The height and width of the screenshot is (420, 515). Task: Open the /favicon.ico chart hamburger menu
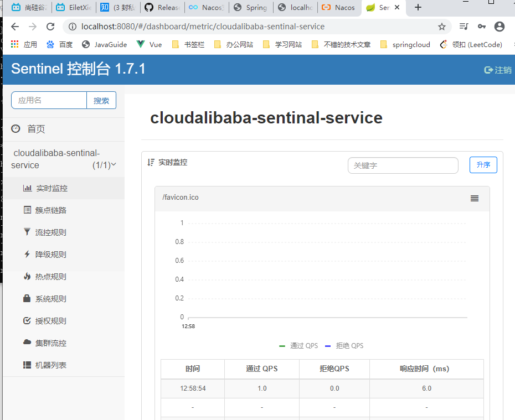pos(474,198)
